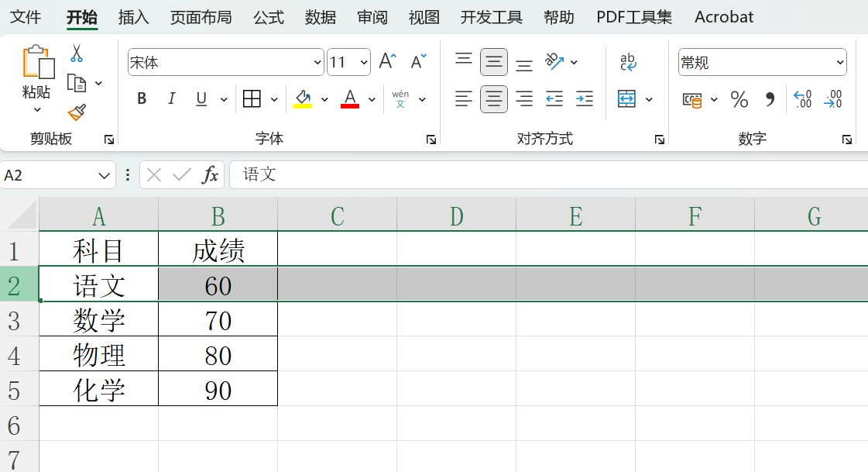This screenshot has height=472, width=868.
Task: Apply red font color
Action: coord(350,98)
